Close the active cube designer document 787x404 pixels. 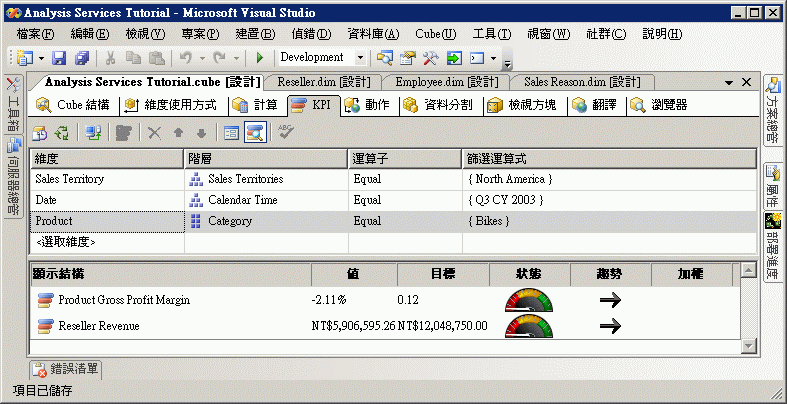tap(746, 82)
